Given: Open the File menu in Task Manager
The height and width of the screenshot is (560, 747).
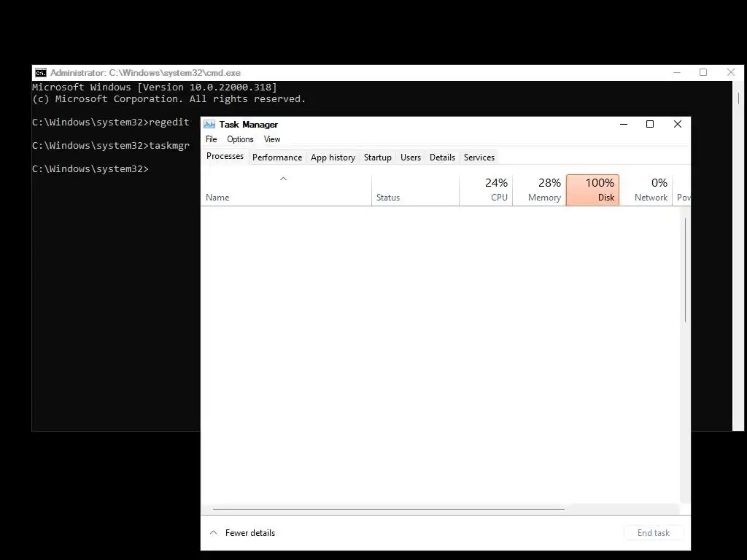Looking at the screenshot, I should [x=211, y=139].
